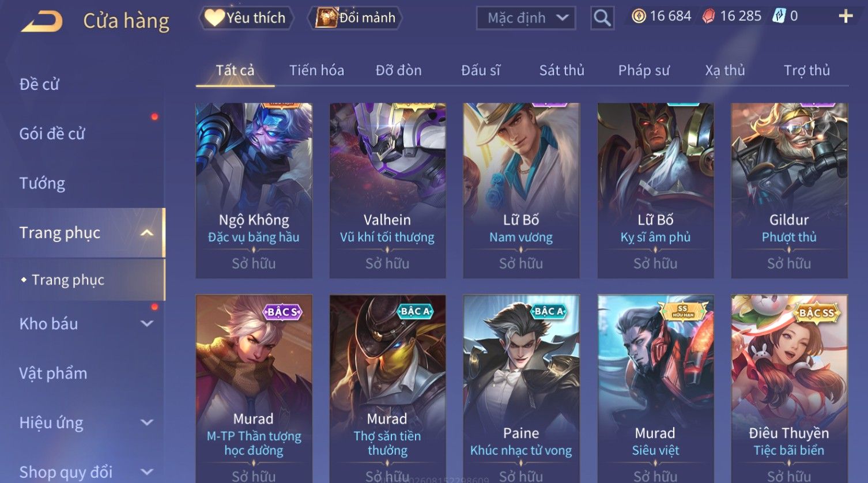Screen dimensions: 868x483
Task: Switch to the Sát thủ tab
Action: pos(561,70)
